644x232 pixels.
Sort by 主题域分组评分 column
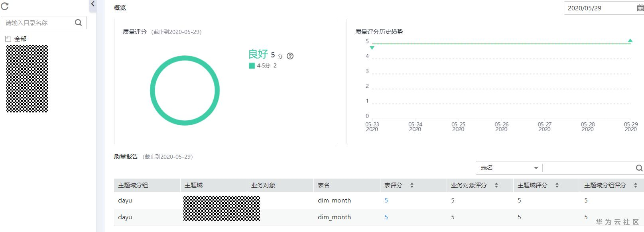point(635,185)
